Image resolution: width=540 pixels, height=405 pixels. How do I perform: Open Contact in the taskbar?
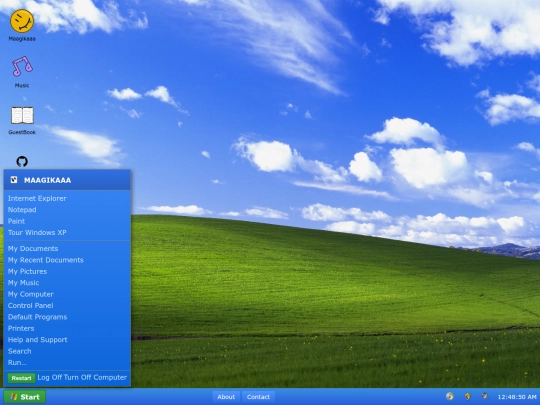click(258, 397)
